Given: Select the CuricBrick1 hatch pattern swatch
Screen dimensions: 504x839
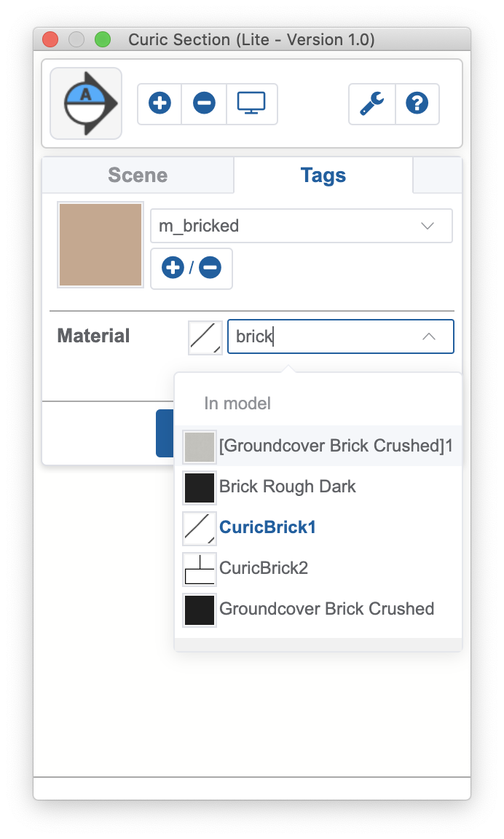Looking at the screenshot, I should 199,528.
